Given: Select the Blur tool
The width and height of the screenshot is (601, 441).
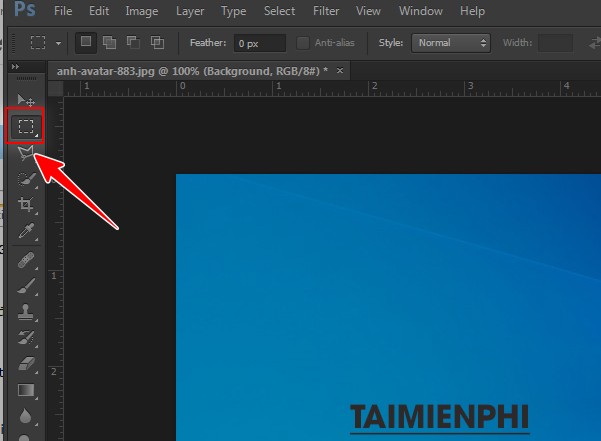Looking at the screenshot, I should click(25, 416).
